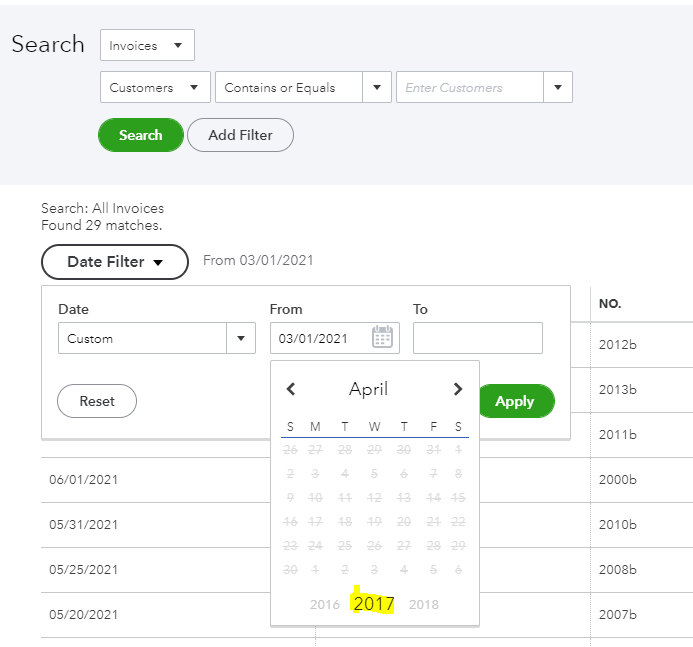Click the green Search button
The height and width of the screenshot is (647, 693).
(141, 135)
